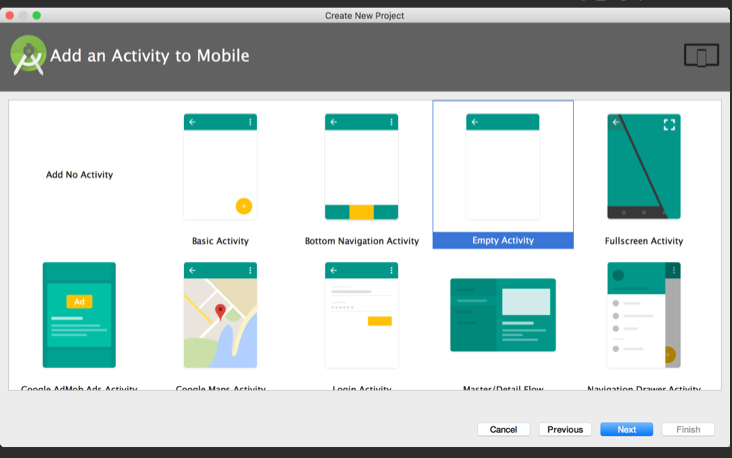Proceed with the Next button
732x458 pixels.
pyautogui.click(x=626, y=430)
